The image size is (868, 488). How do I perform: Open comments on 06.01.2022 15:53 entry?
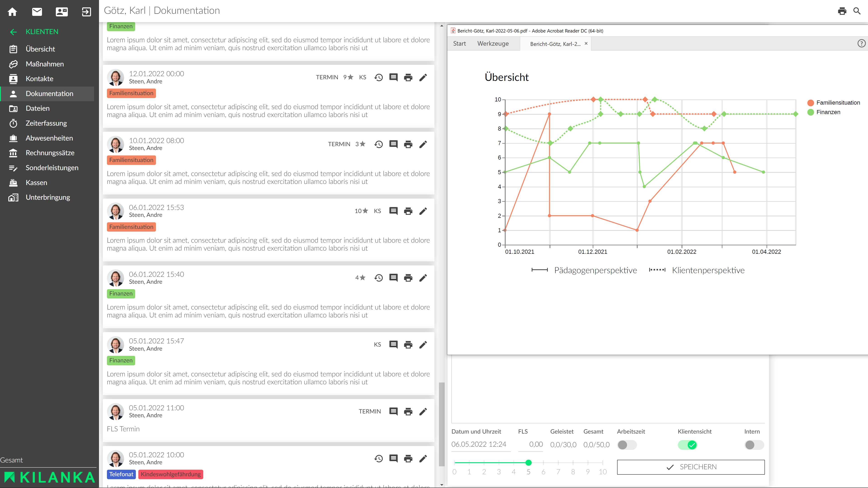393,211
